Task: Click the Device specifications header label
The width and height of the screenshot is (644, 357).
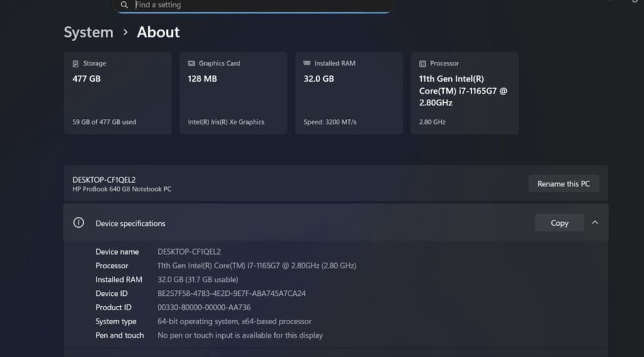Action: pyautogui.click(x=130, y=223)
